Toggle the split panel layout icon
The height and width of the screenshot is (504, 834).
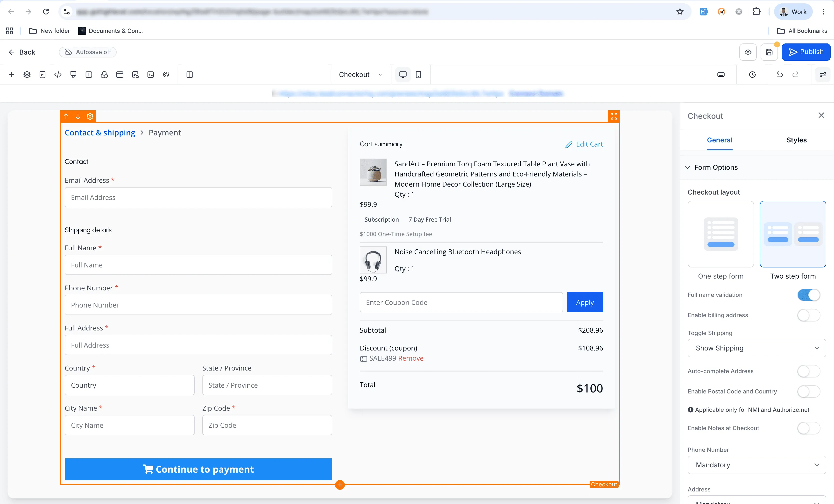click(x=190, y=74)
